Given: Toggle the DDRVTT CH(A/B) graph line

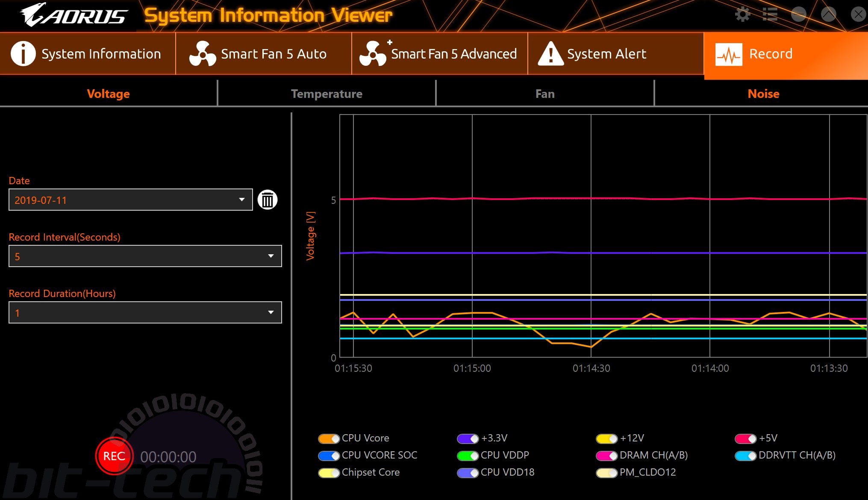Looking at the screenshot, I should pyautogui.click(x=746, y=456).
